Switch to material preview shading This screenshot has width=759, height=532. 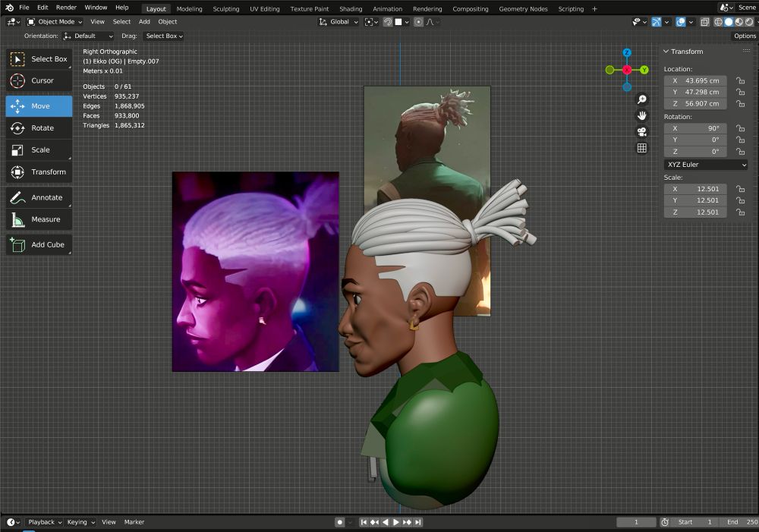pos(739,22)
